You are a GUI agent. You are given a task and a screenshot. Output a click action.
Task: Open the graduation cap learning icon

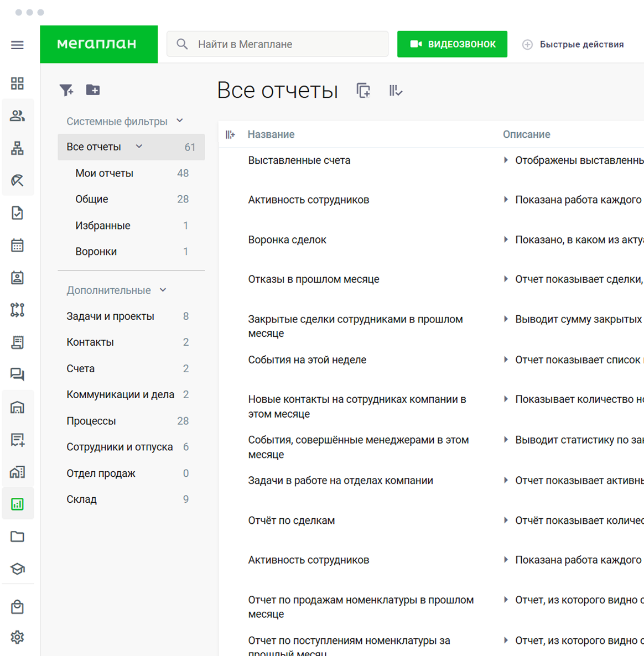tap(17, 569)
